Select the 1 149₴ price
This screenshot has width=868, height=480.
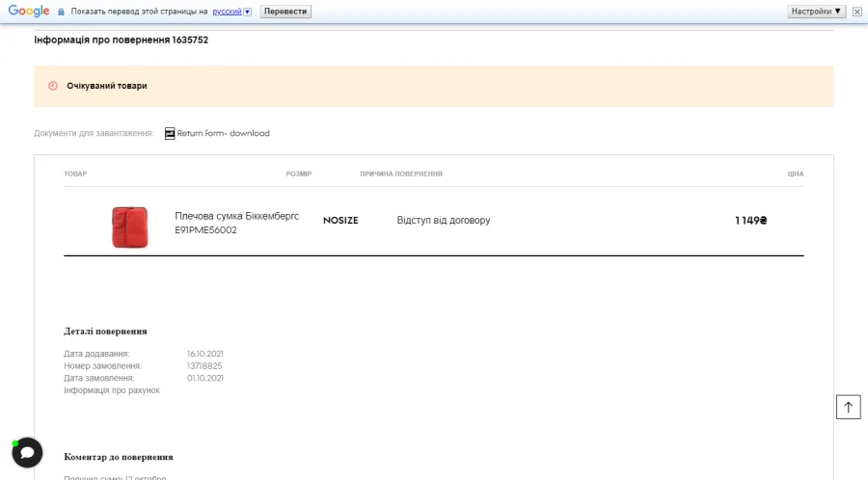tap(751, 221)
